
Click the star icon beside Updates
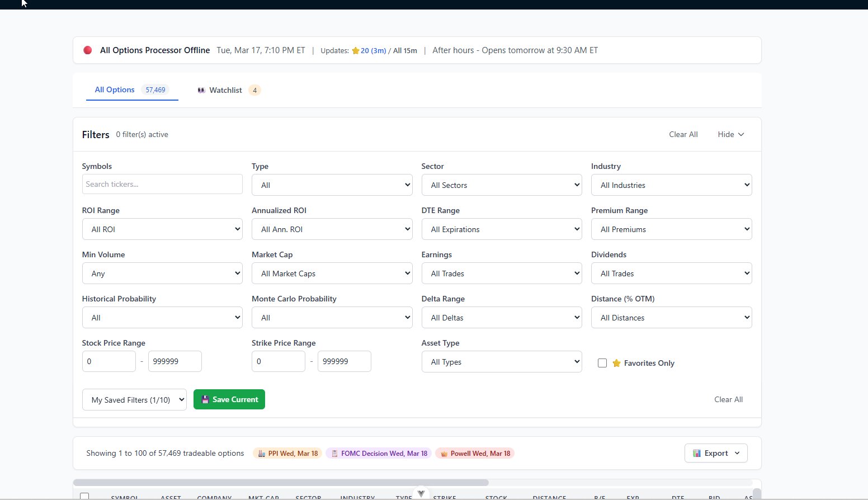[355, 51]
